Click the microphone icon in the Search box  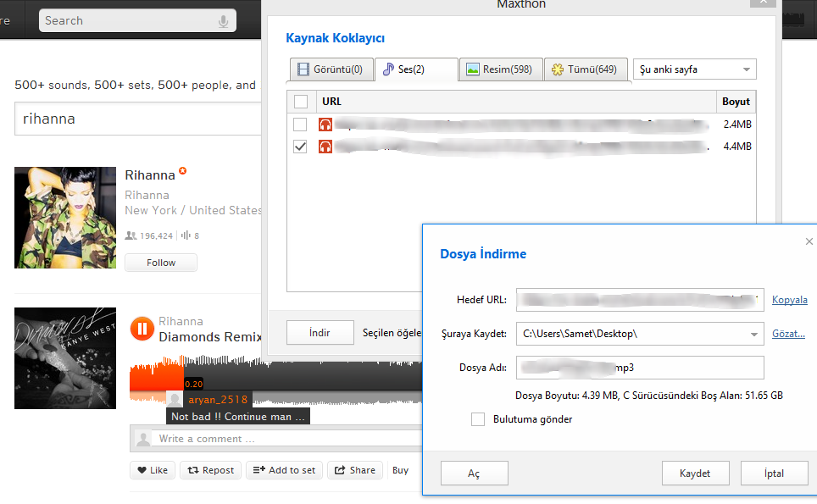(223, 21)
